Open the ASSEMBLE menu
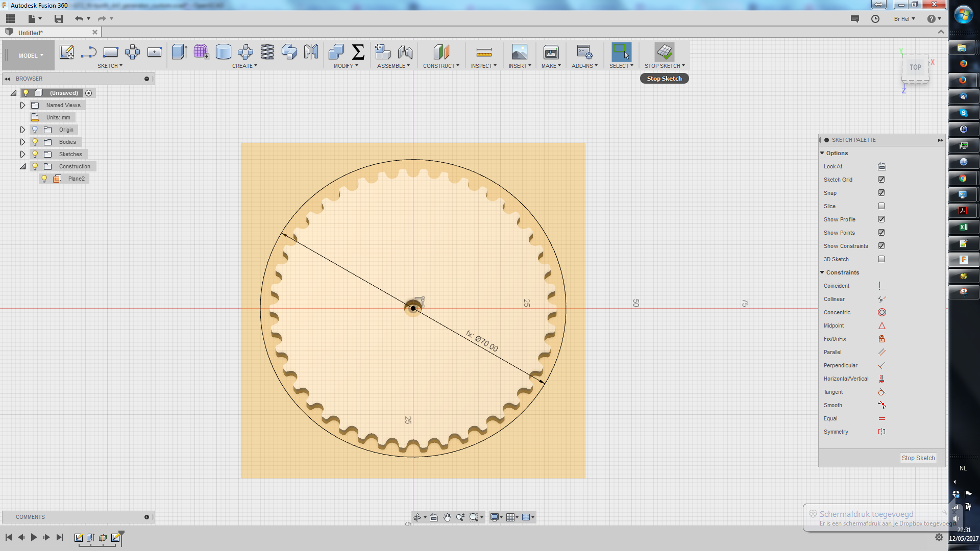The height and width of the screenshot is (551, 980). 393,66
